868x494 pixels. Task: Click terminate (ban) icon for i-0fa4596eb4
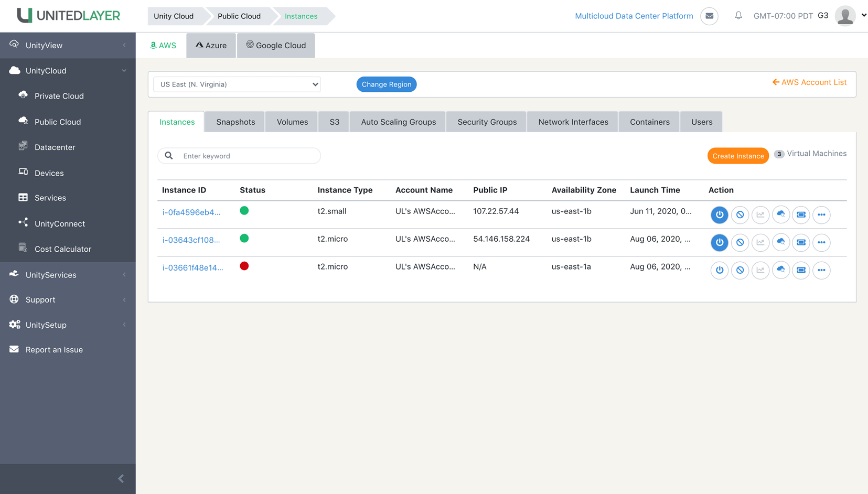740,214
